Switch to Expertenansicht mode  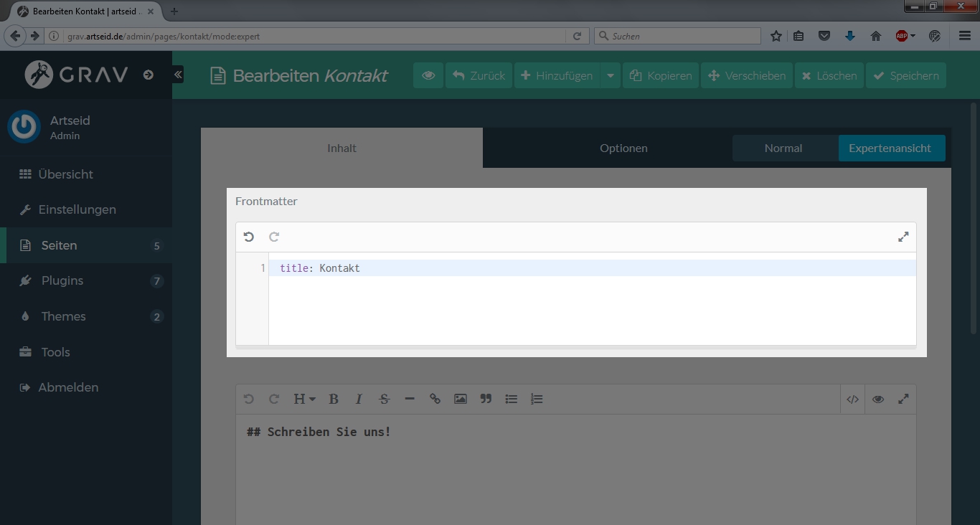click(x=890, y=148)
